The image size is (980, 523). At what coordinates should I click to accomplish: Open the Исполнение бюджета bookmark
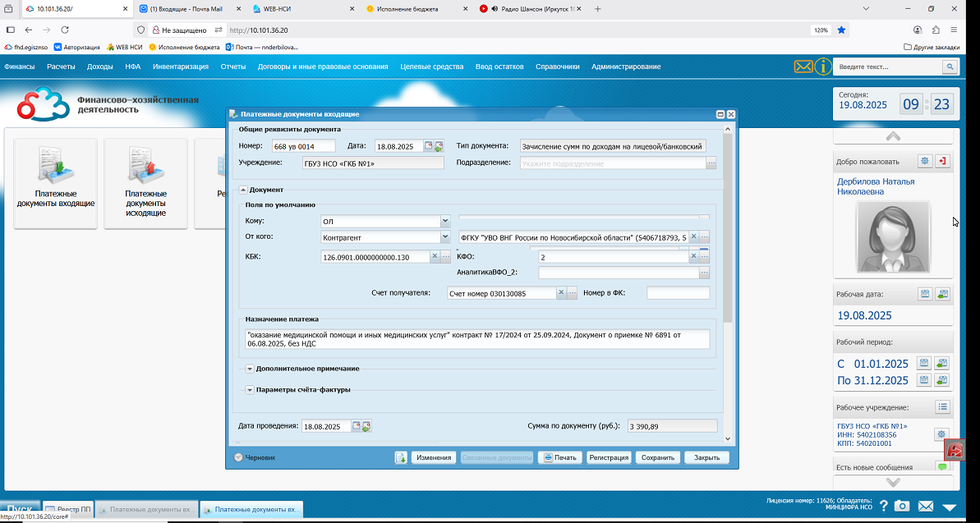tap(184, 47)
